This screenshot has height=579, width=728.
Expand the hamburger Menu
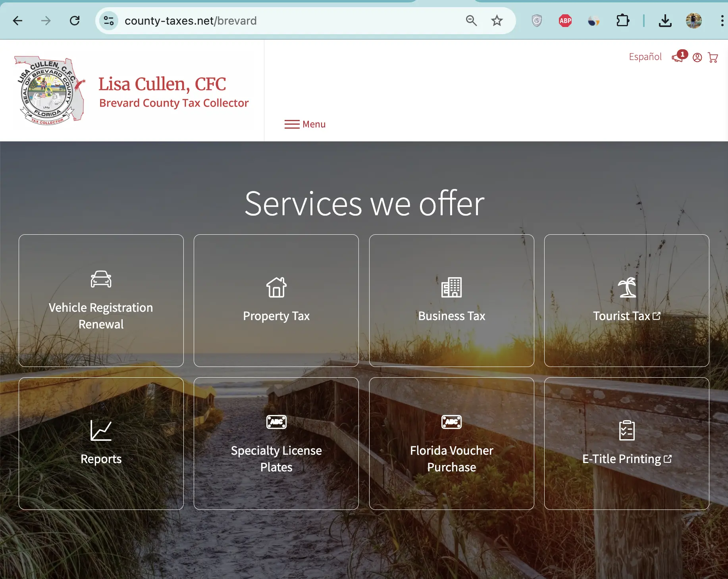305,124
